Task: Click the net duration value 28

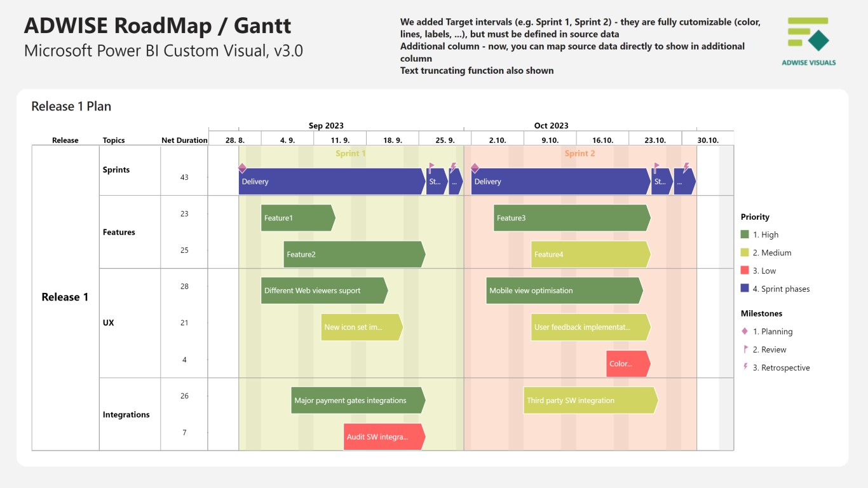Action: click(184, 286)
